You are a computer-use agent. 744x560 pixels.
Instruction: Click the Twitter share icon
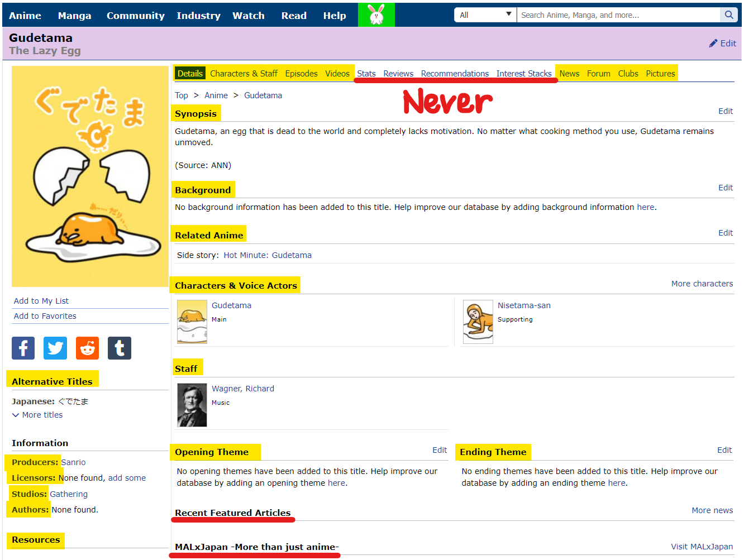[55, 348]
